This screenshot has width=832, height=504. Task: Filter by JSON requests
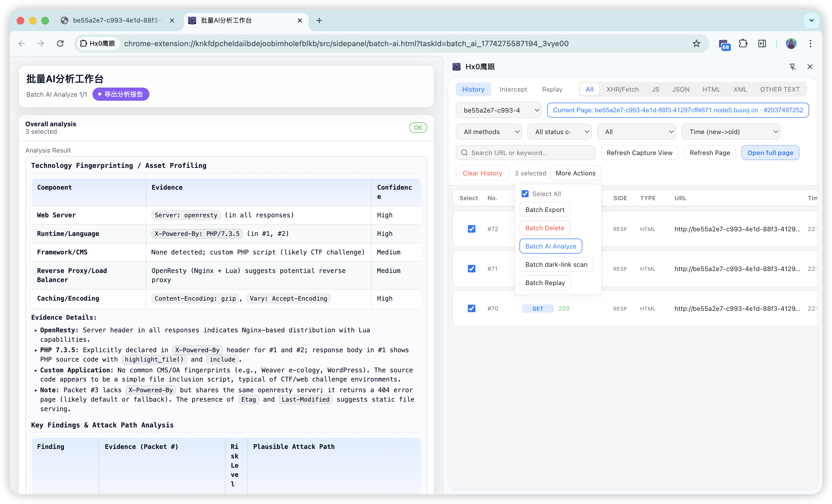(x=681, y=89)
